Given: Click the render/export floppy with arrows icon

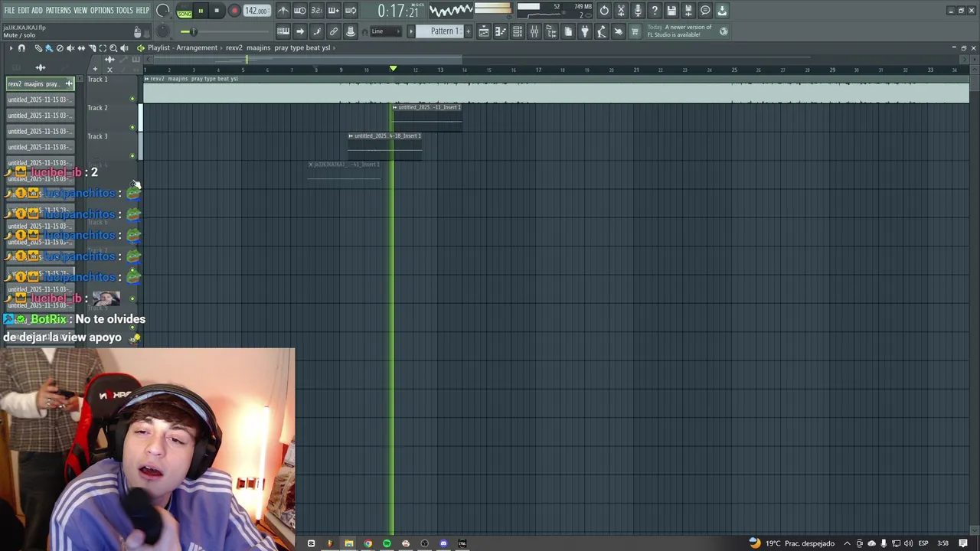Looking at the screenshot, I should click(x=688, y=11).
